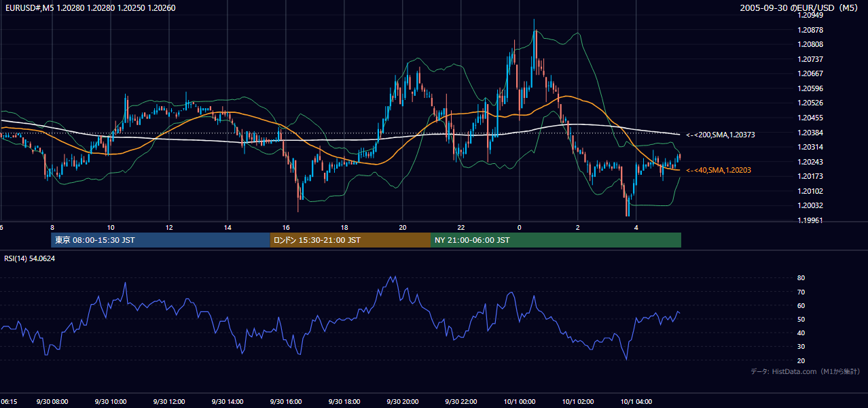Screen dimensions: 868x408
Task: Click the 40 SMA label 1.20203
Action: click(x=718, y=170)
